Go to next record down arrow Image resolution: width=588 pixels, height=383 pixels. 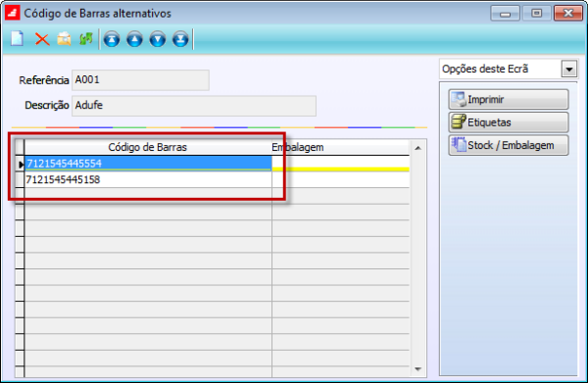[x=158, y=39]
